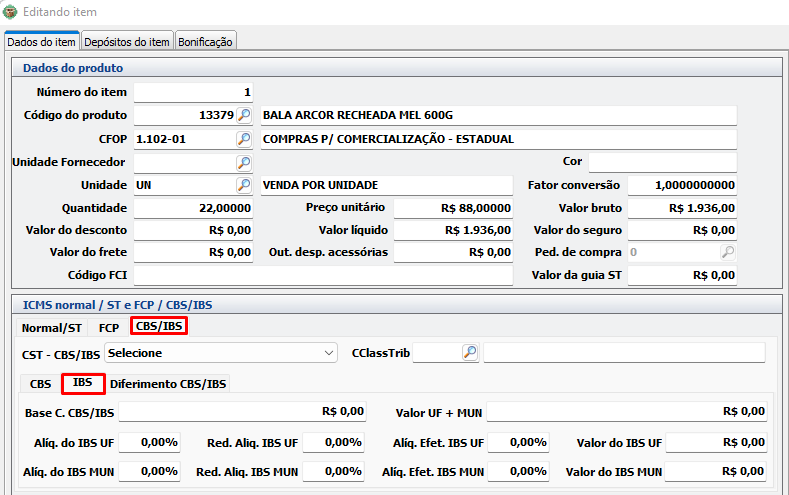Image resolution: width=789 pixels, height=495 pixels.
Task: Select the Diferimento CBS/IBS tab
Action: tap(168, 383)
